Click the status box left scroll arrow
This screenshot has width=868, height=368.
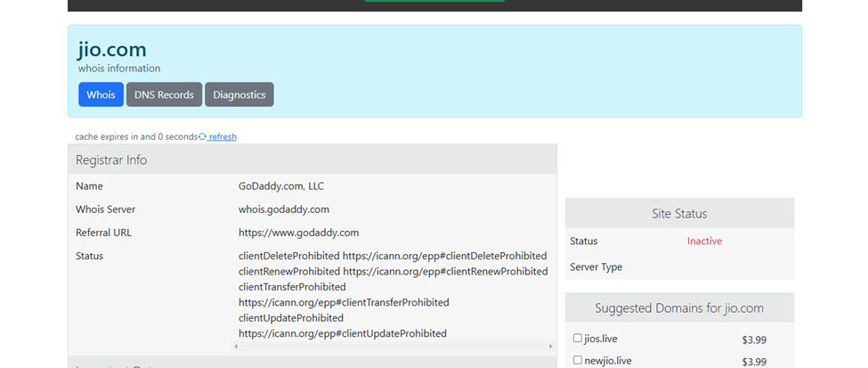pos(236,347)
